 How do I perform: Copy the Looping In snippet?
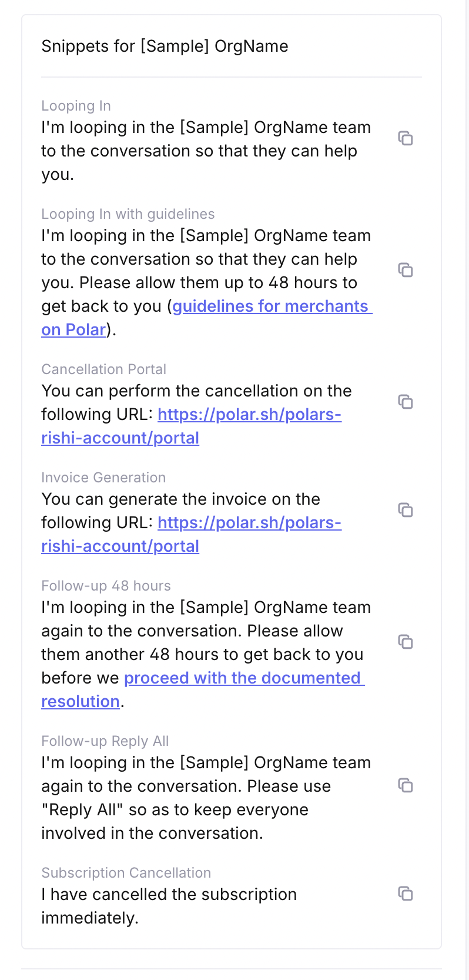[x=406, y=139]
